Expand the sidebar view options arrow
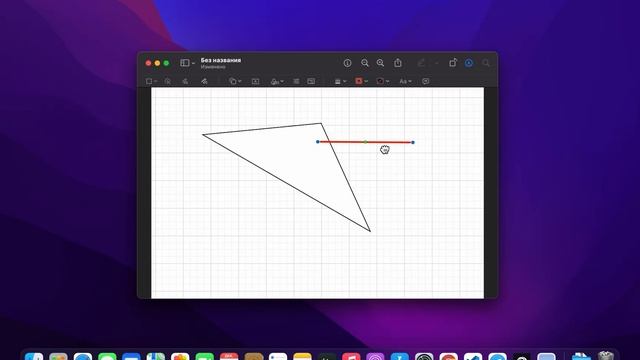 193,63
